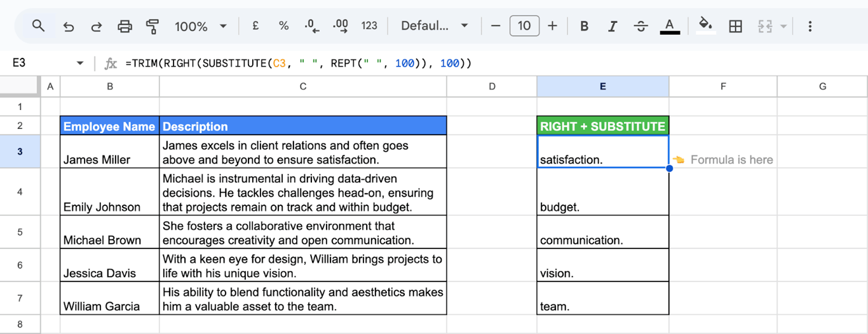The height and width of the screenshot is (334, 868).
Task: Decrease decimal places
Action: coord(311,26)
